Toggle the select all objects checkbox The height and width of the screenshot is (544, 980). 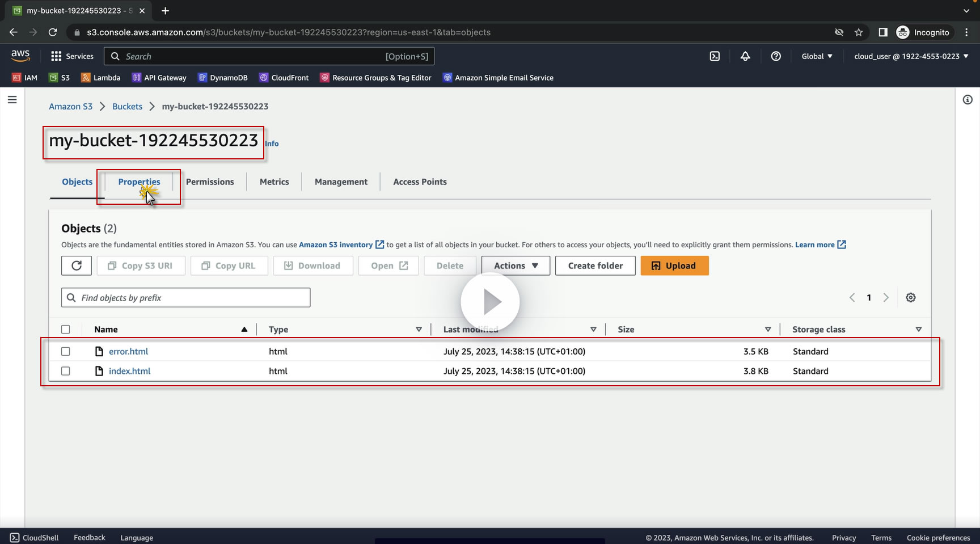tap(66, 330)
